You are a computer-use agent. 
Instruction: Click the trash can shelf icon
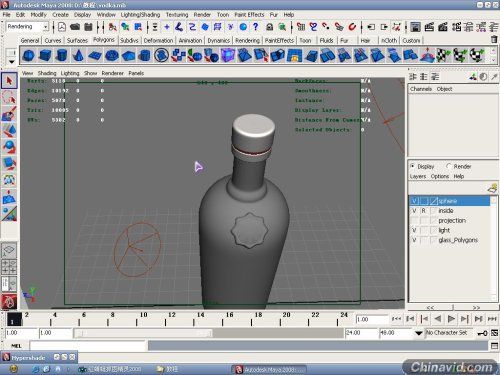pyautogui.click(x=494, y=39)
